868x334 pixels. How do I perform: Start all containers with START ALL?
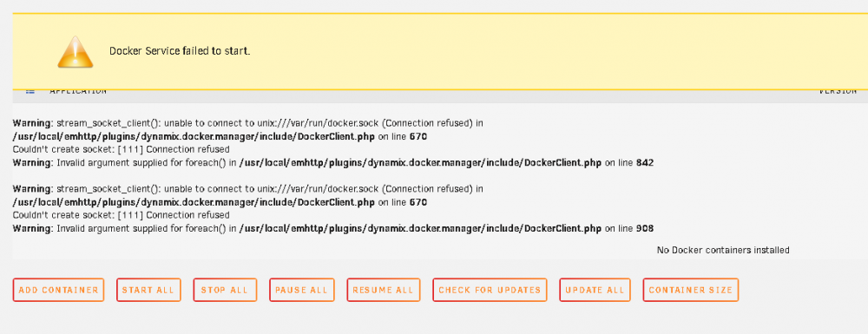coord(148,290)
